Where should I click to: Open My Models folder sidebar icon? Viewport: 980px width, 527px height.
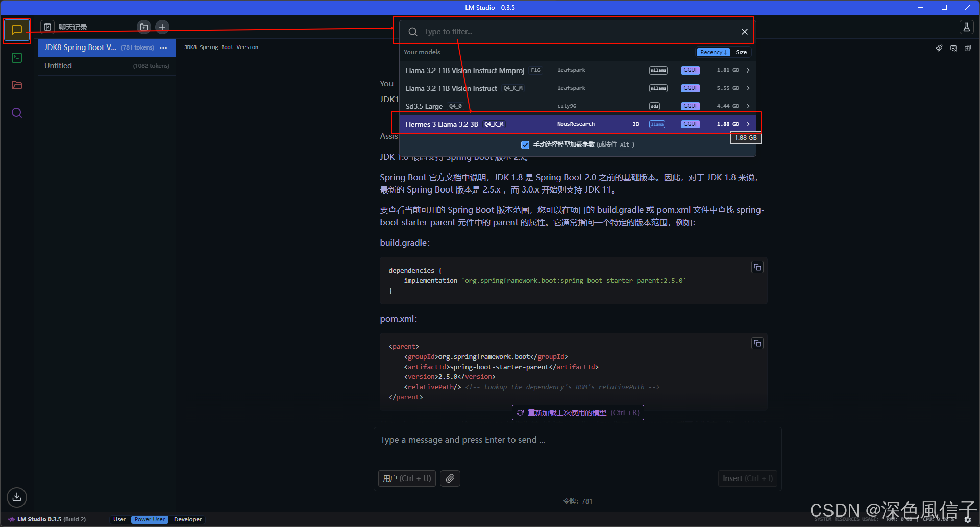tap(17, 85)
